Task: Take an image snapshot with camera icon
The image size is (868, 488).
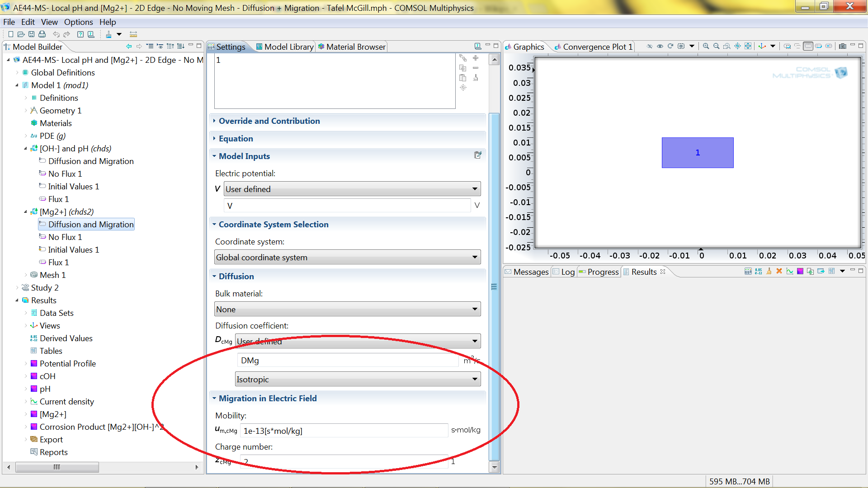Action: [x=842, y=46]
